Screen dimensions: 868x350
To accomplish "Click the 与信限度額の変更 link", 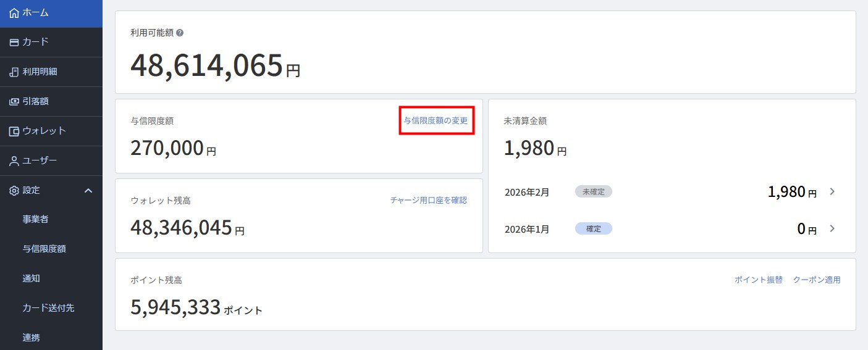I will [x=436, y=120].
